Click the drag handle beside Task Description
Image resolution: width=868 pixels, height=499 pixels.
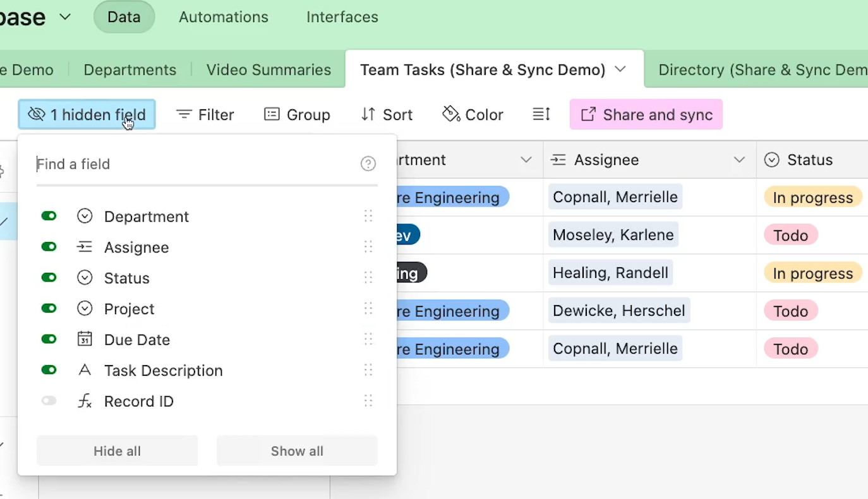368,370
